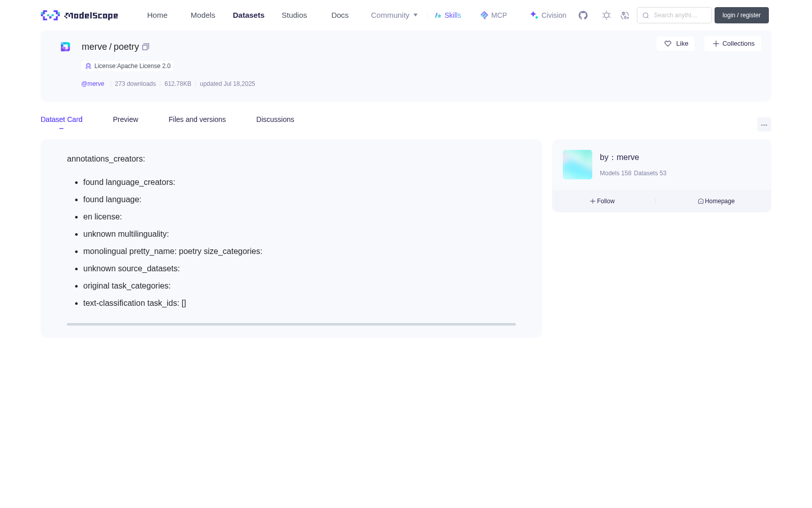Open the Datasets section
Viewport: 812px width, 508px height.
pyautogui.click(x=249, y=15)
